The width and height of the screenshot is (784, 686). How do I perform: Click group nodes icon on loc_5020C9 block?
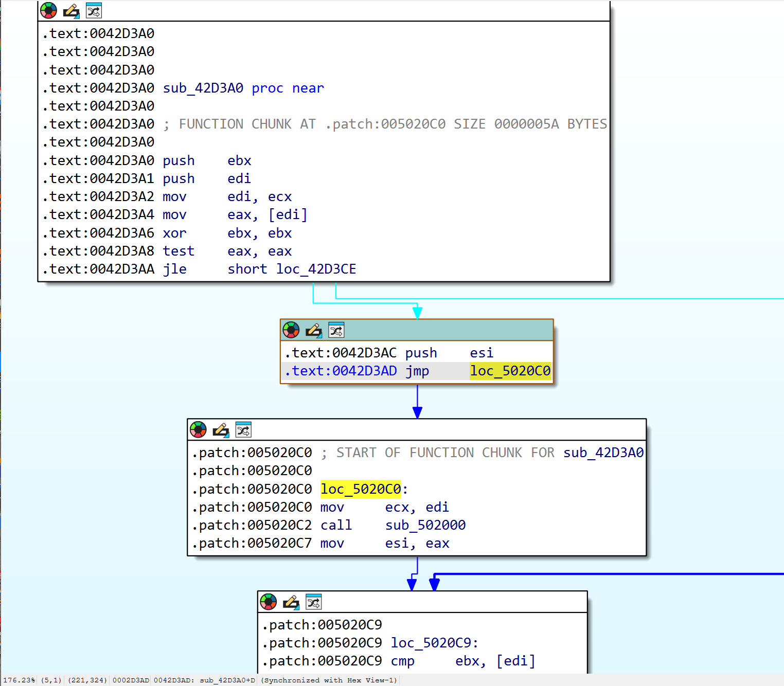coord(314,602)
